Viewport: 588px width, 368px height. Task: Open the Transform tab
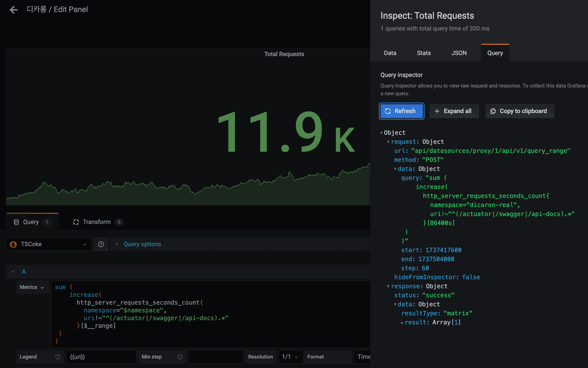click(x=97, y=222)
